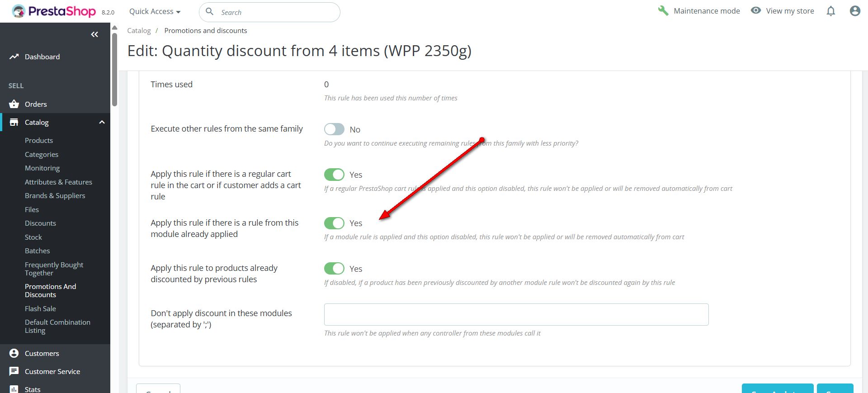Click the Orders basket icon

click(14, 104)
